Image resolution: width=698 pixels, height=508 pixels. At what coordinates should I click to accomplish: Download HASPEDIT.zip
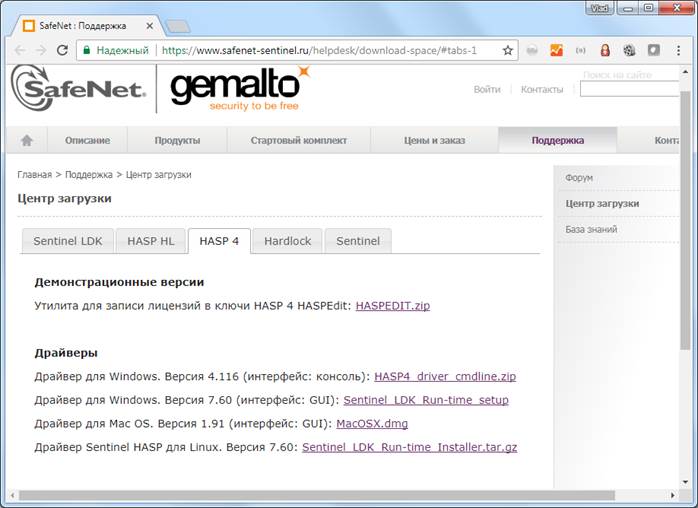[392, 306]
